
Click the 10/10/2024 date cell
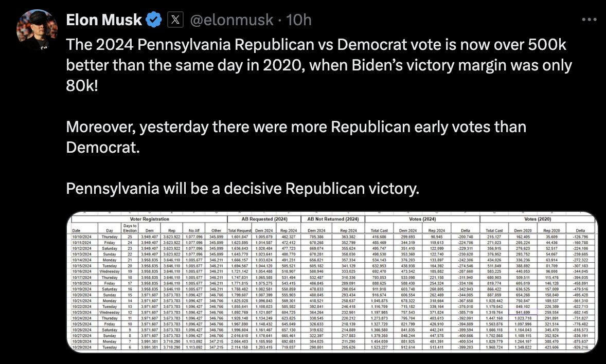pyautogui.click(x=81, y=236)
